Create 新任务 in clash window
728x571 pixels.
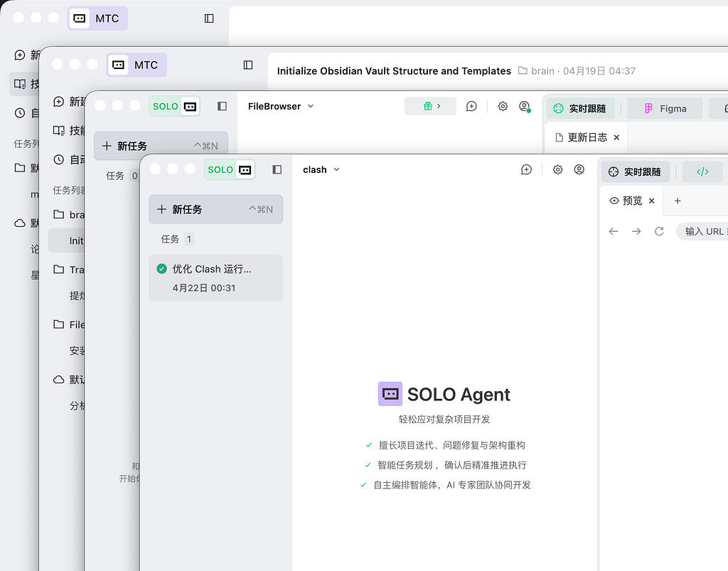(216, 209)
